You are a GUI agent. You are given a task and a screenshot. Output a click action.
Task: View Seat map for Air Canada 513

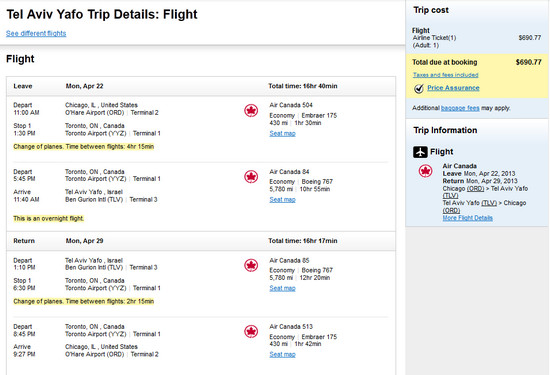pos(282,354)
